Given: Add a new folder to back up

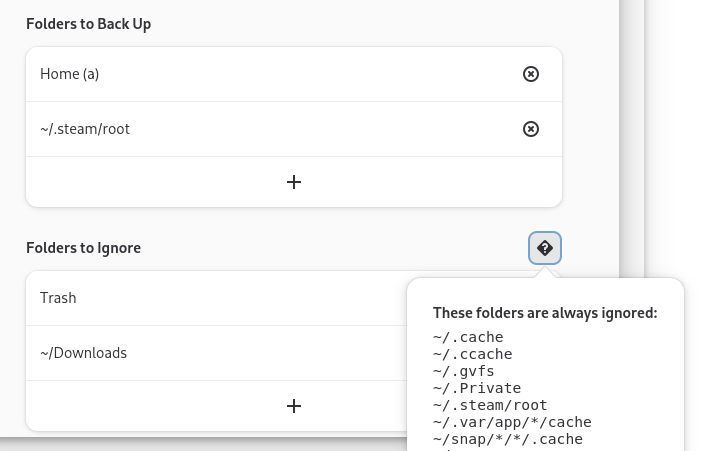Looking at the screenshot, I should click(x=294, y=182).
